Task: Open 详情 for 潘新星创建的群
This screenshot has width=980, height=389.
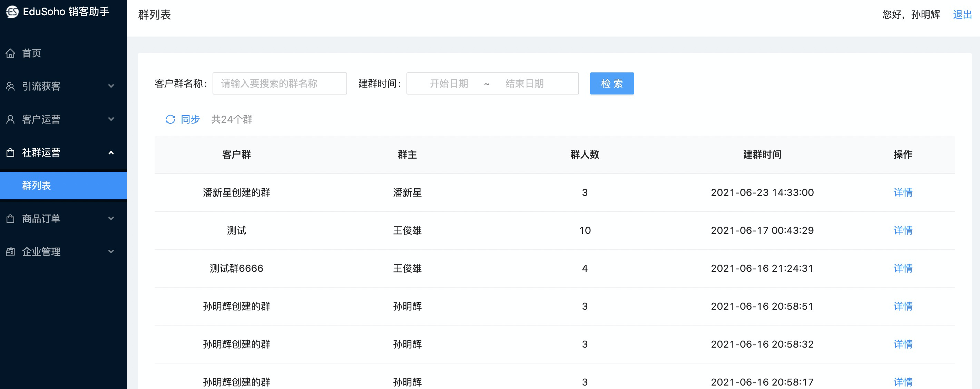Action: (x=903, y=192)
